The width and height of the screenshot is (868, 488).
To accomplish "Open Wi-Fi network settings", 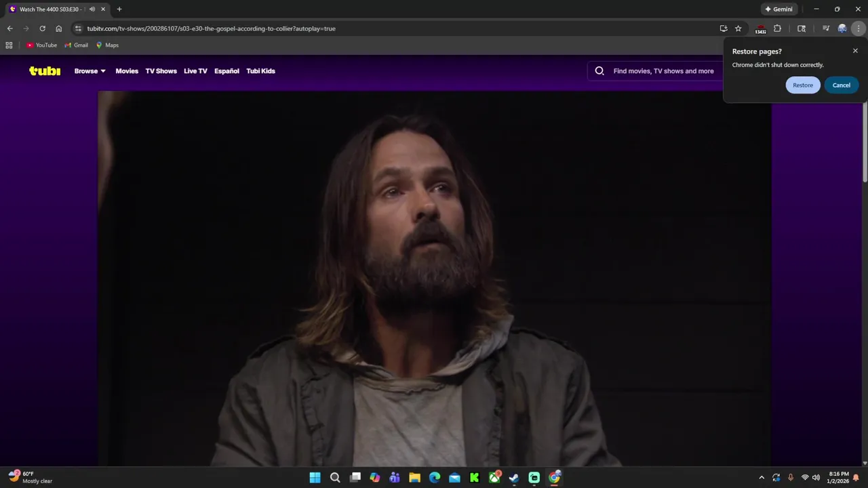I will (x=805, y=478).
